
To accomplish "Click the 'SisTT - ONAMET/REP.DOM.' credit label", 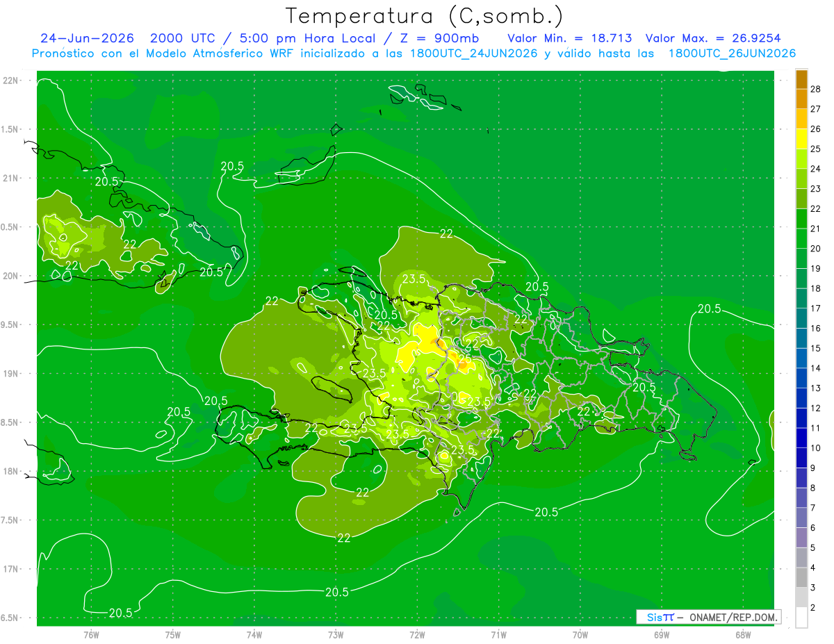I will pos(708,617).
